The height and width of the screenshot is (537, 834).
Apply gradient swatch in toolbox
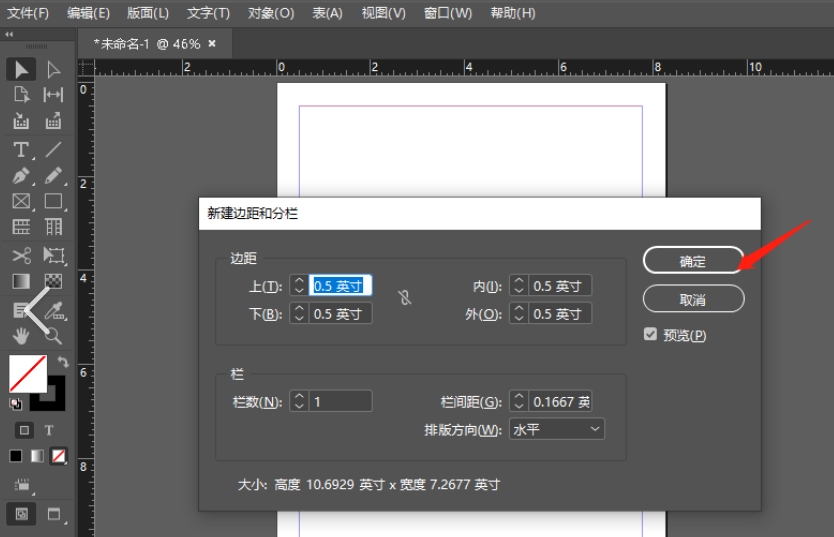[37, 456]
